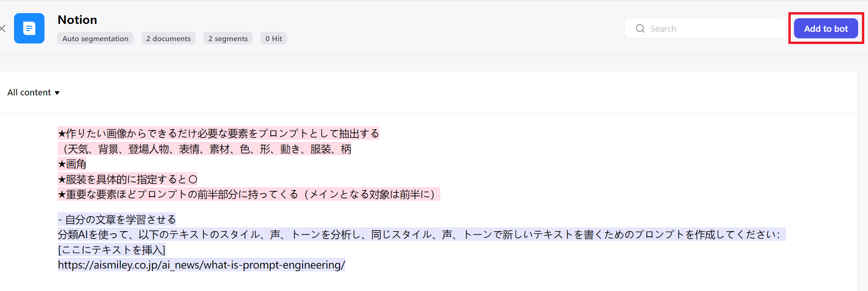Screen dimensions: 868x291
Task: Click the paragraph starting 分類AIを使って
Action: pyautogui.click(x=421, y=234)
